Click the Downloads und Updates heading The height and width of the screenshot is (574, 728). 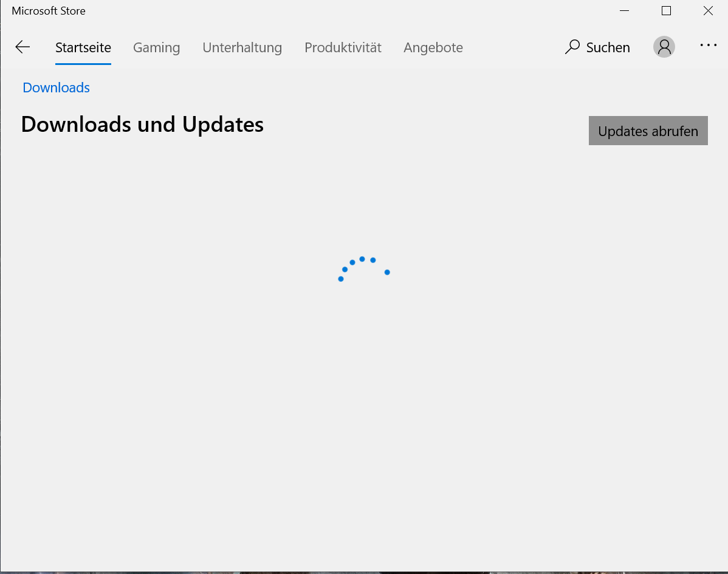click(x=143, y=125)
